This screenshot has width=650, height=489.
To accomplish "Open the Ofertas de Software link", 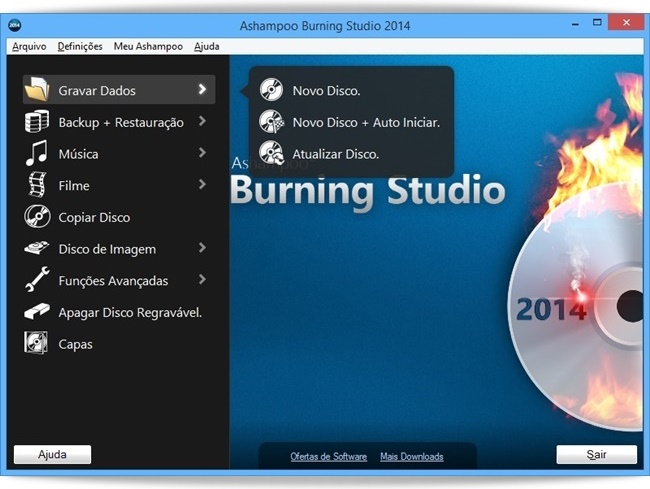I will pos(329,457).
